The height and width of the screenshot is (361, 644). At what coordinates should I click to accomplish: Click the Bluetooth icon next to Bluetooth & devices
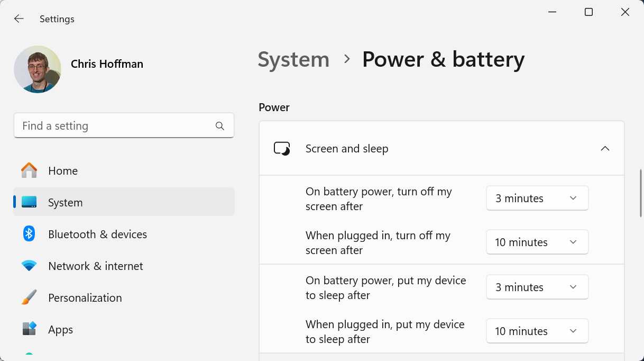(29, 234)
